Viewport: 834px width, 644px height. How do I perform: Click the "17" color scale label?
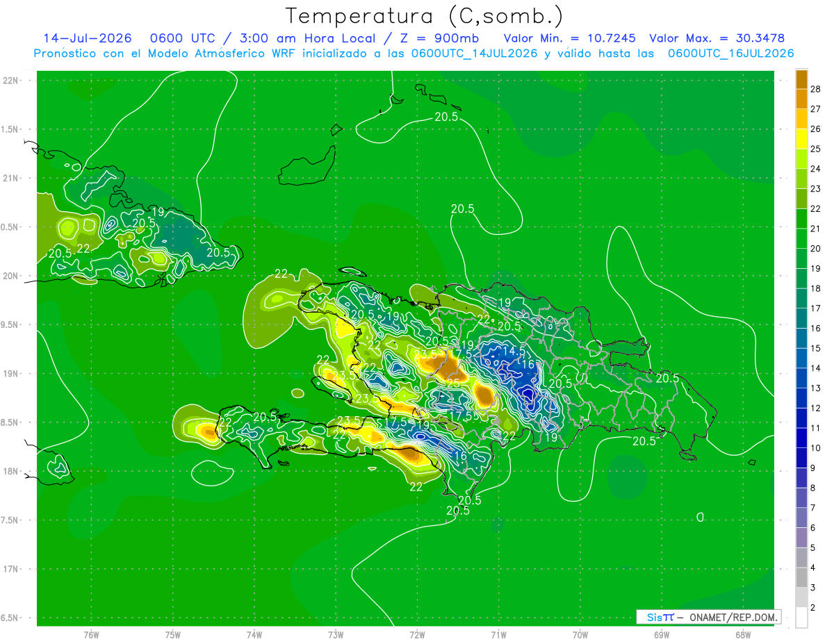pos(816,308)
